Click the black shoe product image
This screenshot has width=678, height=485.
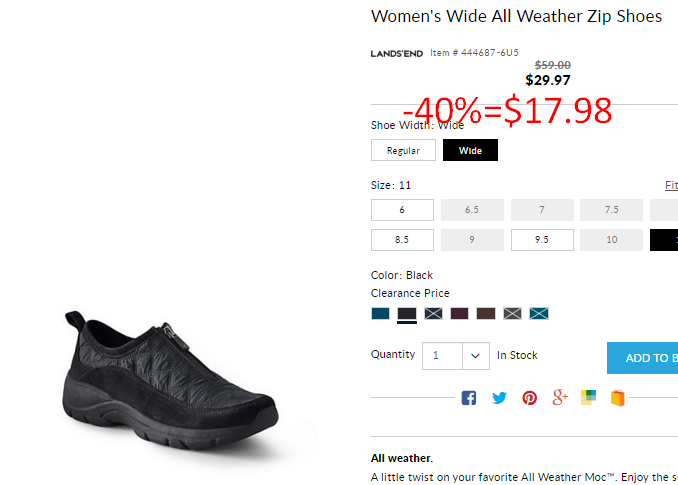(170, 382)
